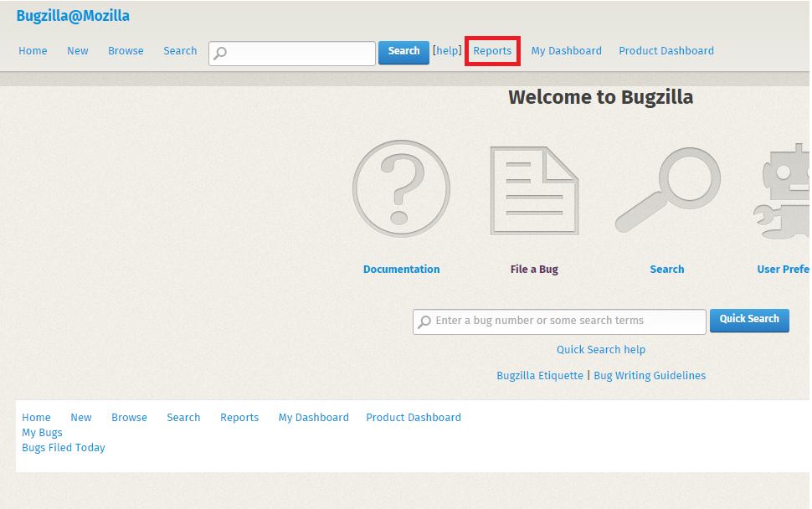Open Bugs Filed Today in the footer
Screen dimensions: 812x509
63,447
